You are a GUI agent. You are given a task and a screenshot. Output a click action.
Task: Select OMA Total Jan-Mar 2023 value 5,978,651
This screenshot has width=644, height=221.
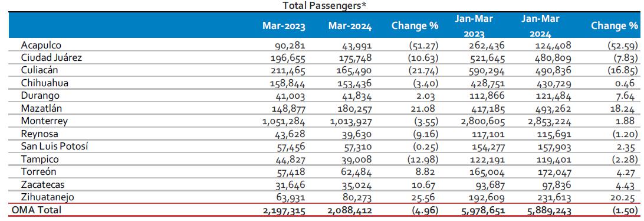point(482,210)
